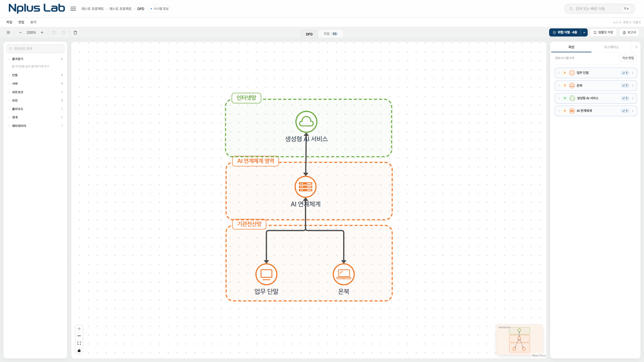Expand the 온북 asset card chevron
This screenshot has width=644, height=362.
click(x=633, y=85)
